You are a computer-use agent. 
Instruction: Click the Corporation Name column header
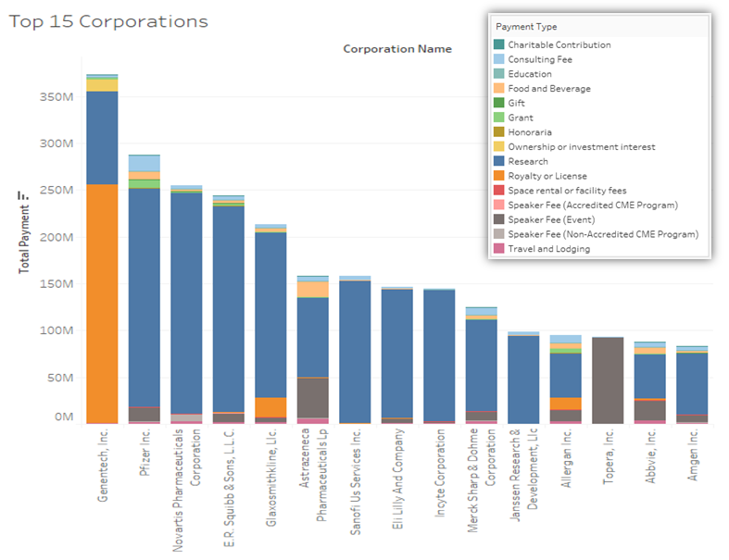tap(397, 49)
